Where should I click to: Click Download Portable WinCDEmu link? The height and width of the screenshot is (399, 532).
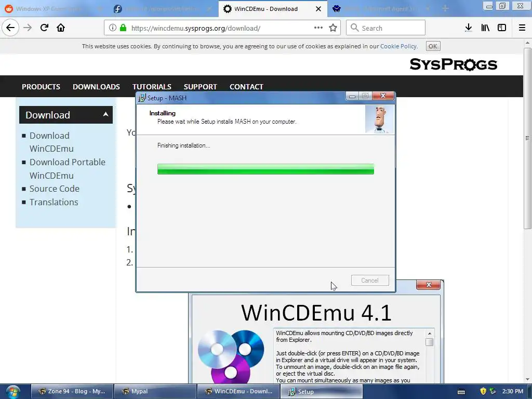tap(68, 169)
